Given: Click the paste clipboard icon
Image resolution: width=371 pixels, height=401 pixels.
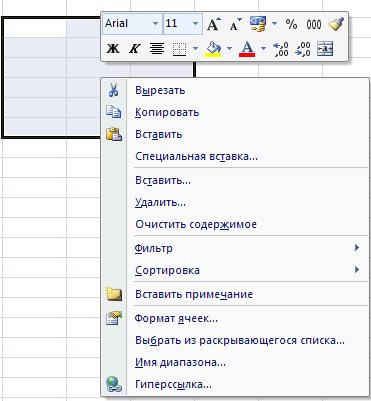Looking at the screenshot, I should (x=114, y=134).
